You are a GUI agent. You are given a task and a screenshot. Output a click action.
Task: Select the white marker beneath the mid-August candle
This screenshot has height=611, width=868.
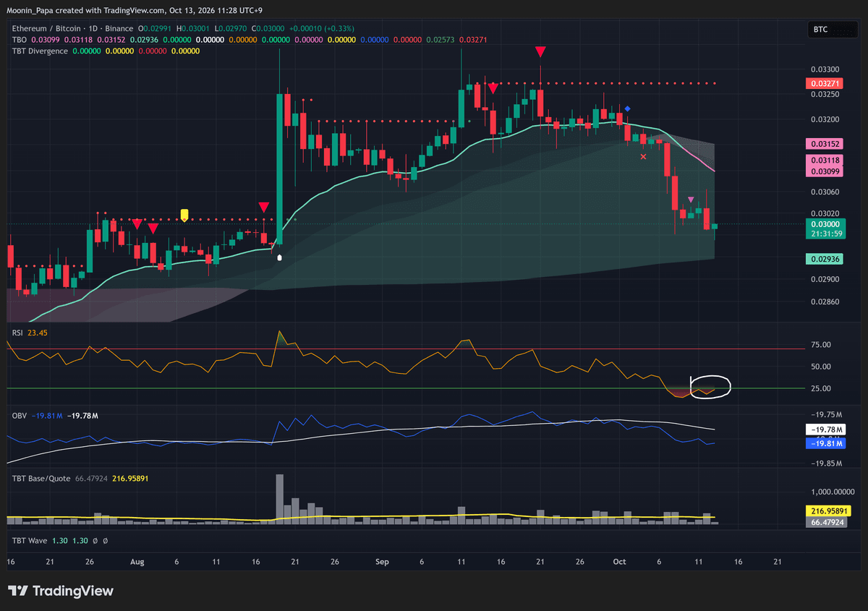click(x=280, y=256)
